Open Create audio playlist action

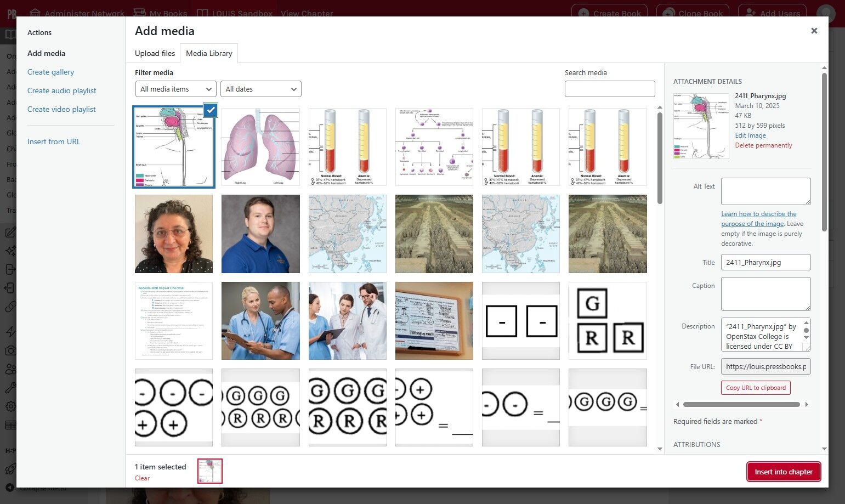coord(62,90)
